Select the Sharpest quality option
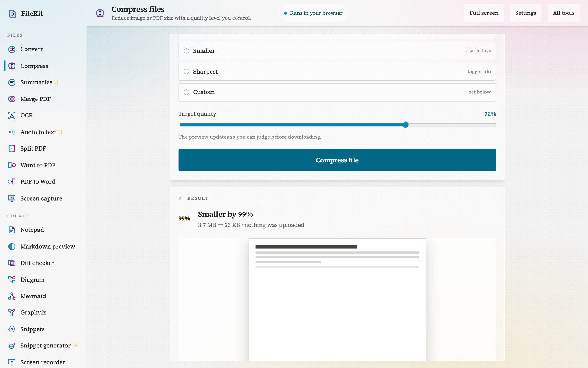 (x=337, y=71)
